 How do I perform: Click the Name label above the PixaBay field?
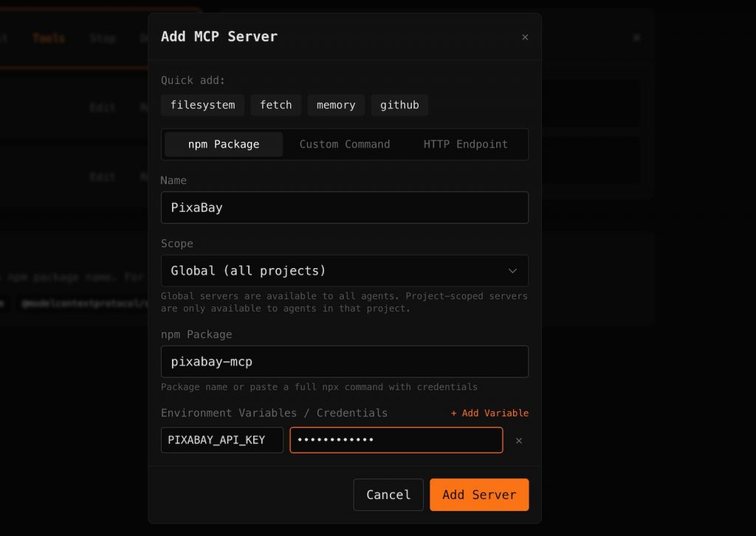(173, 180)
